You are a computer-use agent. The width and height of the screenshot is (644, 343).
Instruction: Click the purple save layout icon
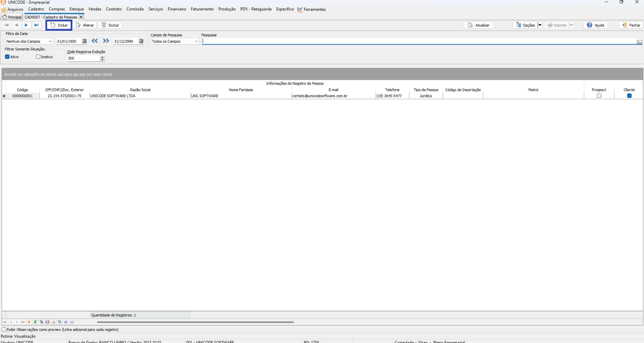tap(47, 322)
